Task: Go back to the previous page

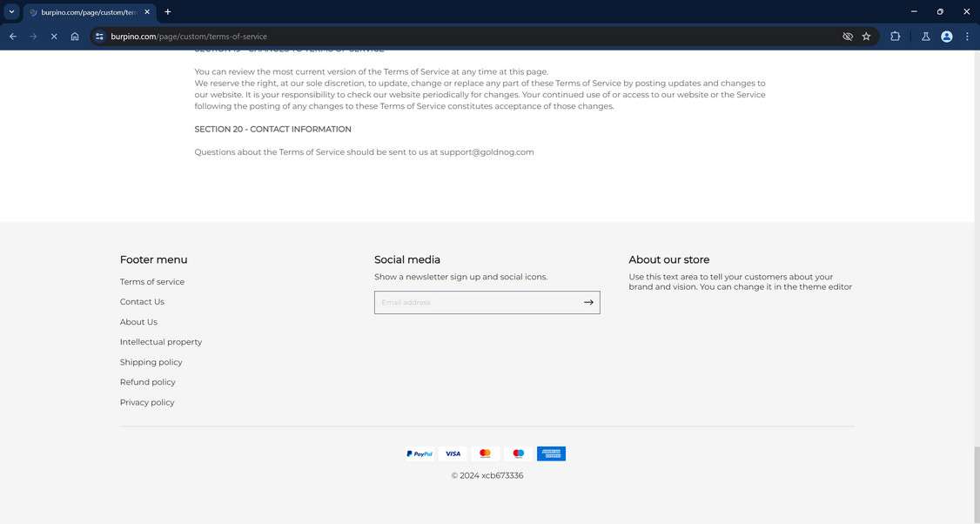Action: tap(13, 37)
